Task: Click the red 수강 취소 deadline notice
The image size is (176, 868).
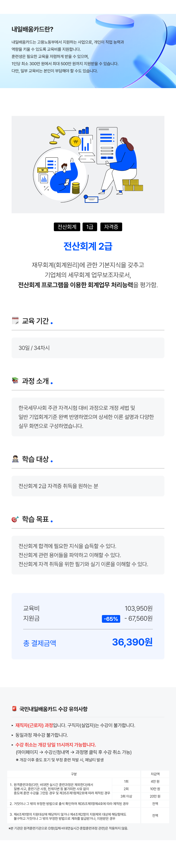Action: (56, 744)
